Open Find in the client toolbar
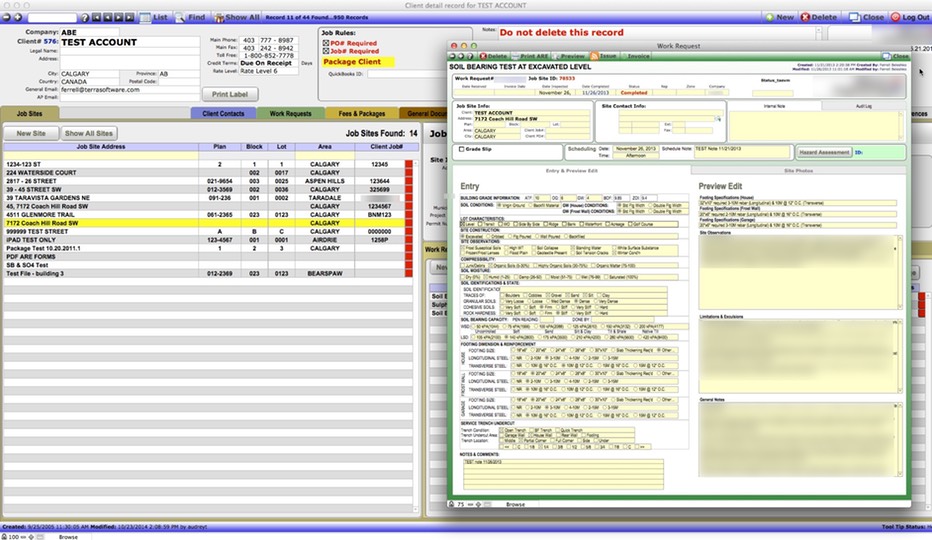The image size is (932, 540). pyautogui.click(x=190, y=17)
